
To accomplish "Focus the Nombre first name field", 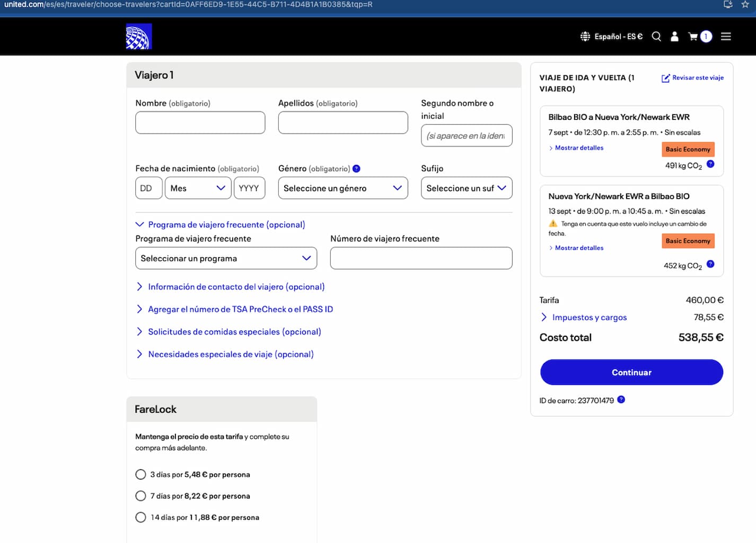I will click(x=200, y=122).
